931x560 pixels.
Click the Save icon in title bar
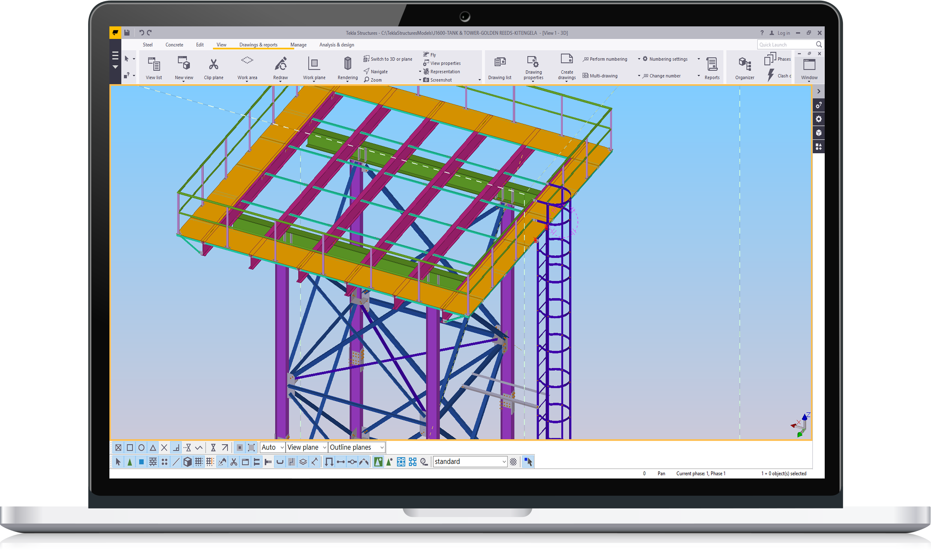click(x=127, y=33)
